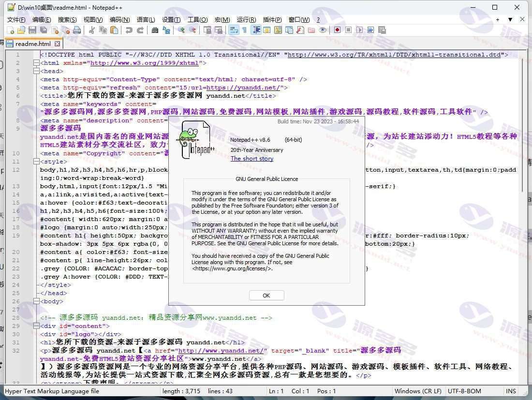The image size is (532, 400).
Task: Print the document with the printer icon
Action: (x=77, y=30)
